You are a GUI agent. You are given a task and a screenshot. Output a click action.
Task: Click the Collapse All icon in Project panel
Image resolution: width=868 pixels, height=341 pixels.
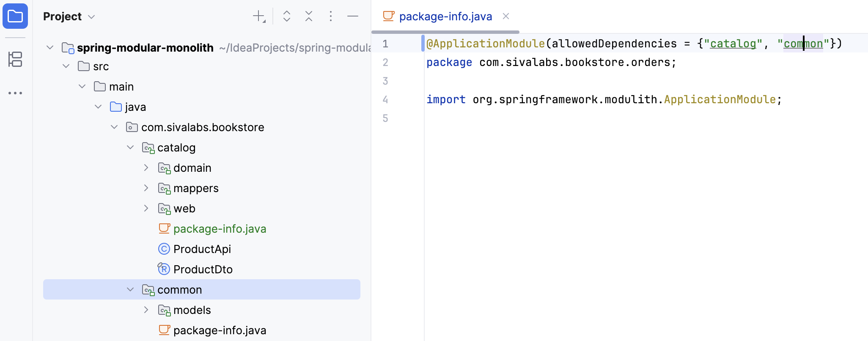pyautogui.click(x=309, y=16)
